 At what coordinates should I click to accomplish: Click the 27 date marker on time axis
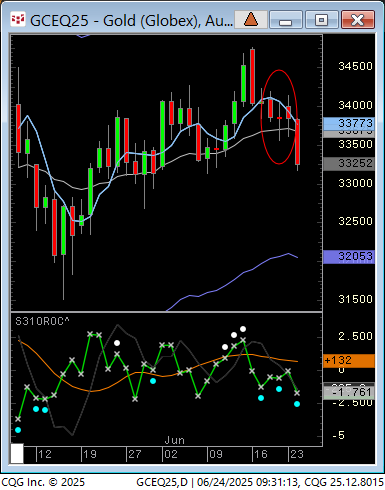coord(135,454)
